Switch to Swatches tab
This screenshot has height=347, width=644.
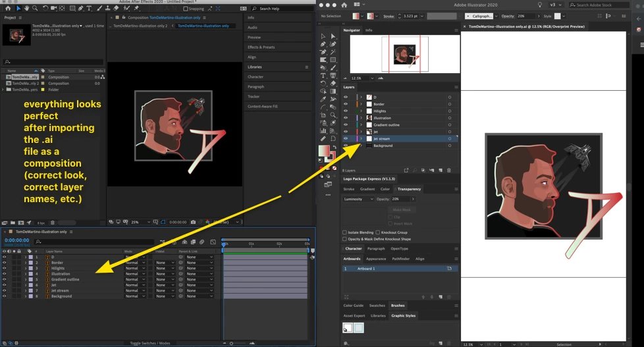click(x=377, y=306)
